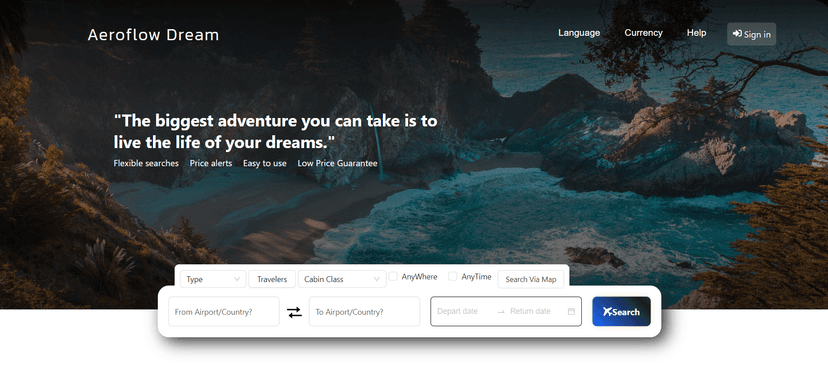Open the Currency menu
This screenshot has height=366, width=828.
click(643, 33)
